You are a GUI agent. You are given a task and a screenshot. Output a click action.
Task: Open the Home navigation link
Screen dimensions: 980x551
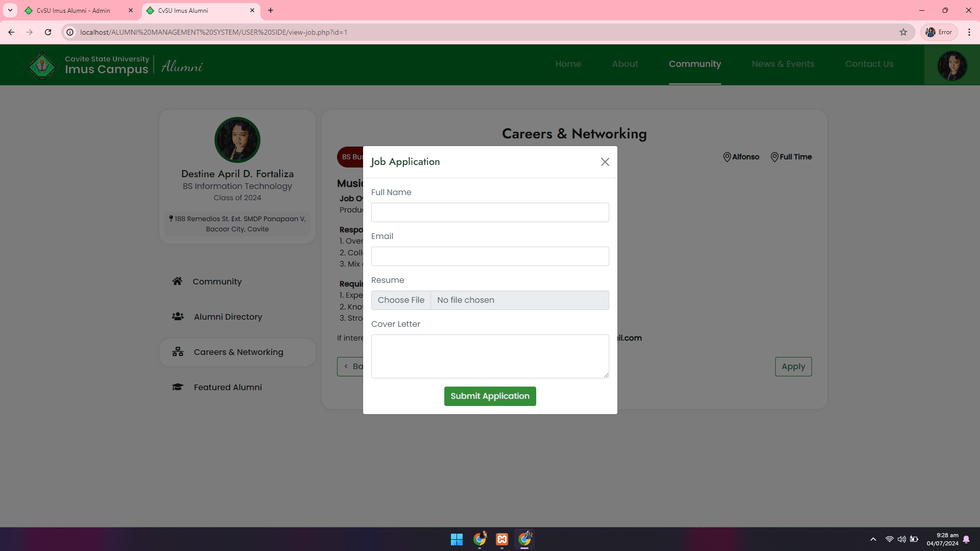(x=568, y=64)
